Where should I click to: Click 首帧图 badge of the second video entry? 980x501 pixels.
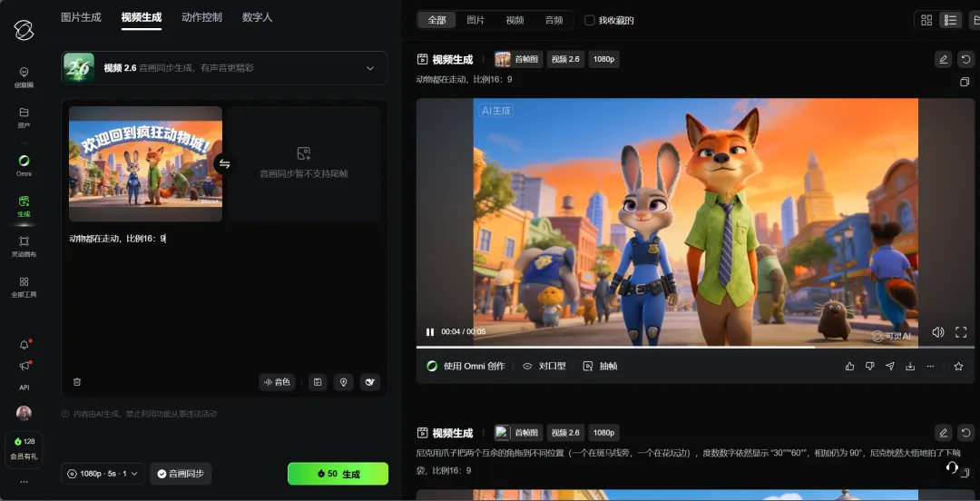coord(518,432)
